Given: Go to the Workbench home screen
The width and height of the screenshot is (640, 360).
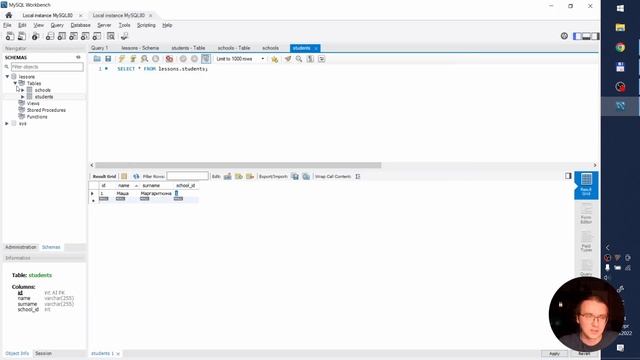Looking at the screenshot, I should coord(9,15).
